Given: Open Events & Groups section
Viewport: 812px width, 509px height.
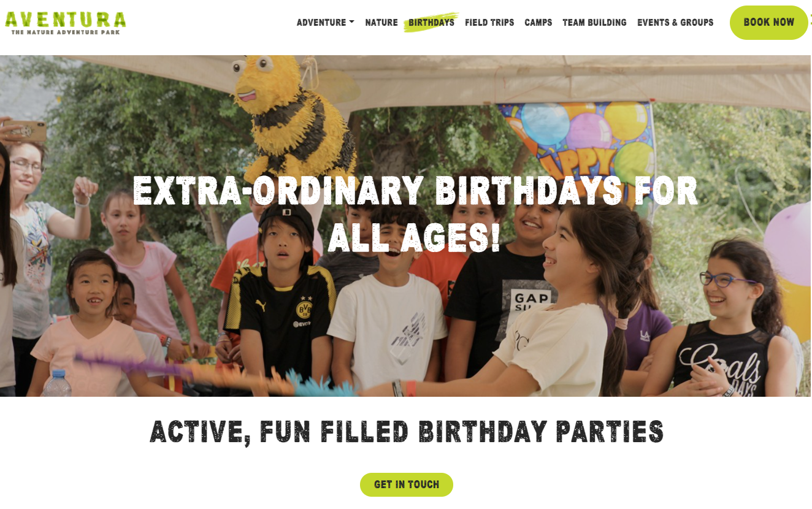Looking at the screenshot, I should 675,23.
